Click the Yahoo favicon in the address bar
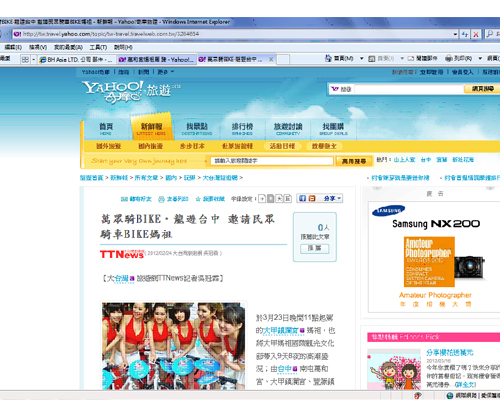 (17, 34)
